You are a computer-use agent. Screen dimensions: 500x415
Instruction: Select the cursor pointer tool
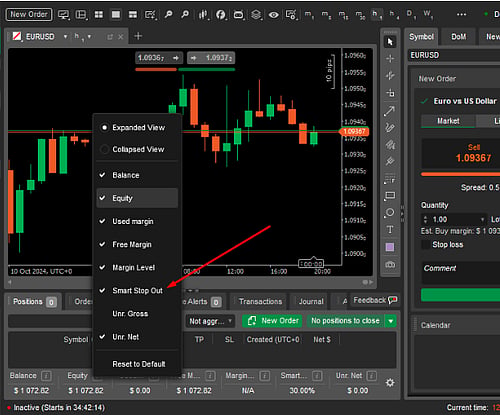390,42
